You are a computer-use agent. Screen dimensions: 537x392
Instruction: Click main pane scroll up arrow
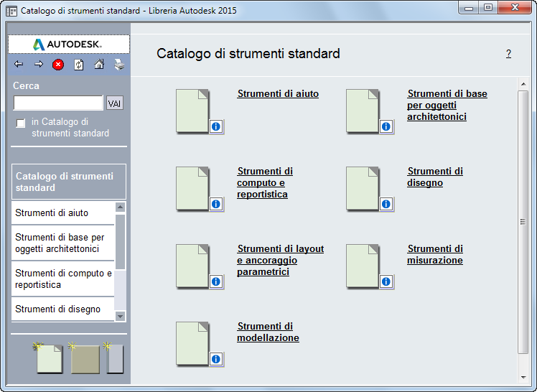point(523,84)
